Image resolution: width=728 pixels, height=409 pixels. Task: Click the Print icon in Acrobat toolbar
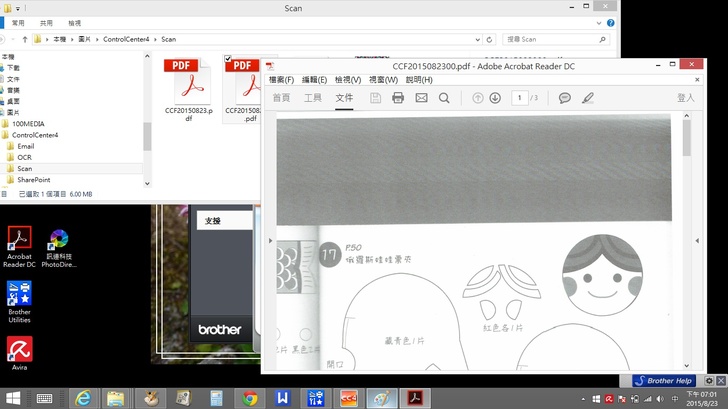[398, 98]
